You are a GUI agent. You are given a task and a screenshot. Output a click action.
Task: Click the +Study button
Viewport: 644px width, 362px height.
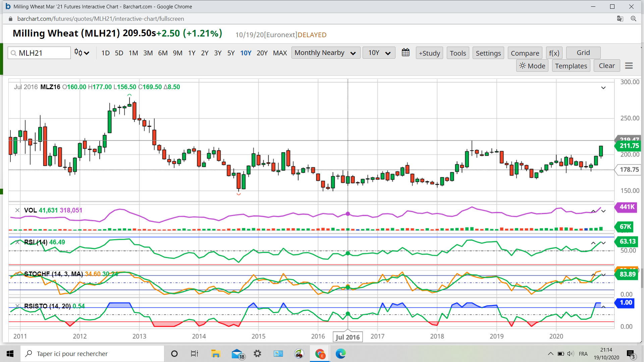pos(429,53)
